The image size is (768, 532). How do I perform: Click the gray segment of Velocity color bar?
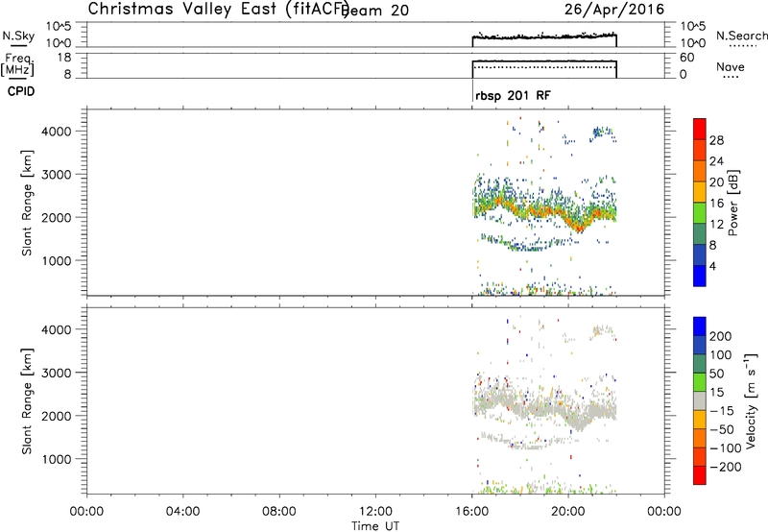tap(700, 401)
